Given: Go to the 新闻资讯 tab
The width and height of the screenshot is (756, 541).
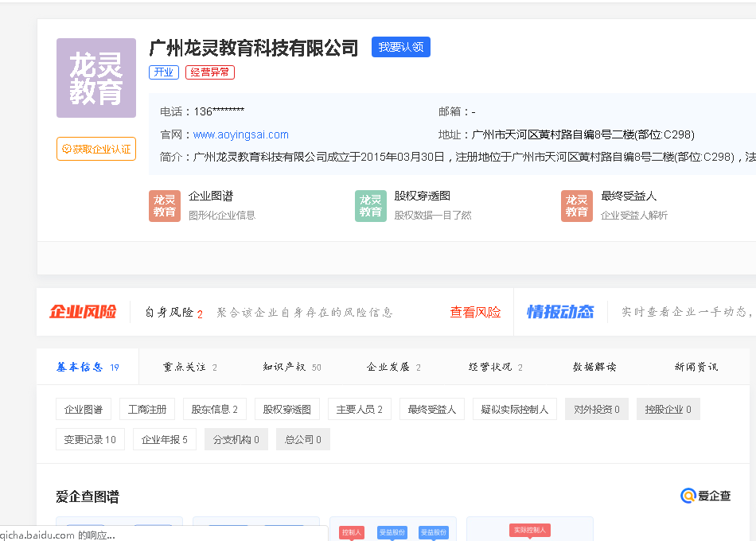Looking at the screenshot, I should coord(696,367).
